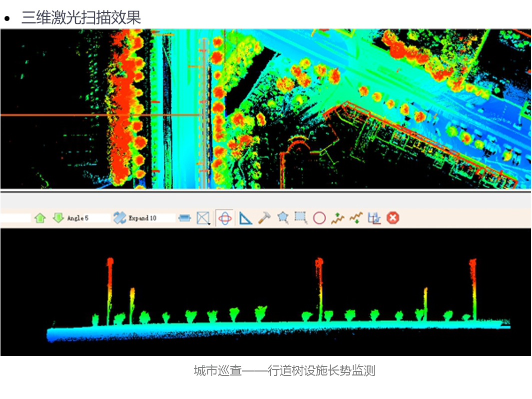Click the green down arrow icon
Screen dimensions: 532x399
tap(58, 218)
